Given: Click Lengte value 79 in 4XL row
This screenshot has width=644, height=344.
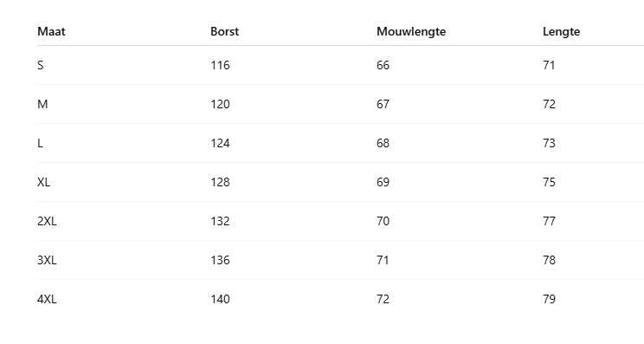Looking at the screenshot, I should (549, 300).
